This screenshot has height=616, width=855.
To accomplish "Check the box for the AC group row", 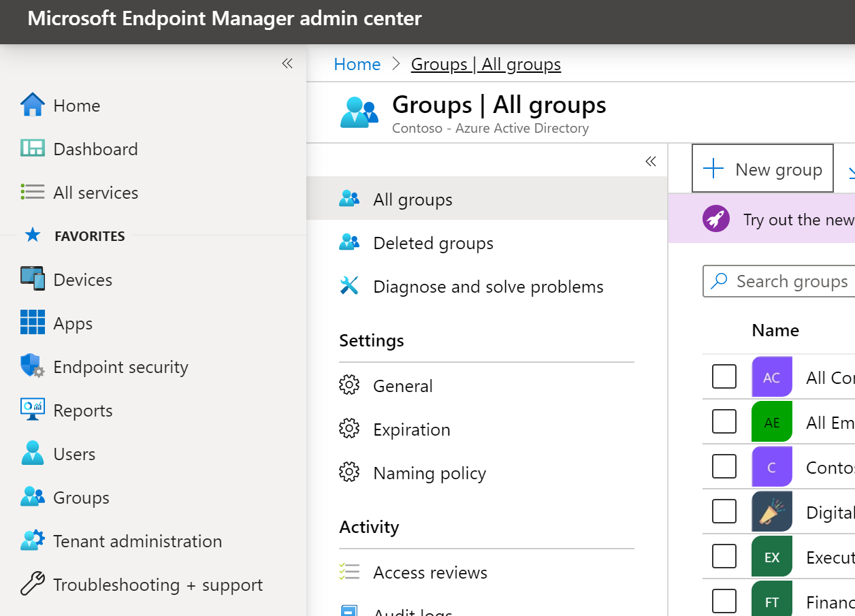I will [x=724, y=376].
